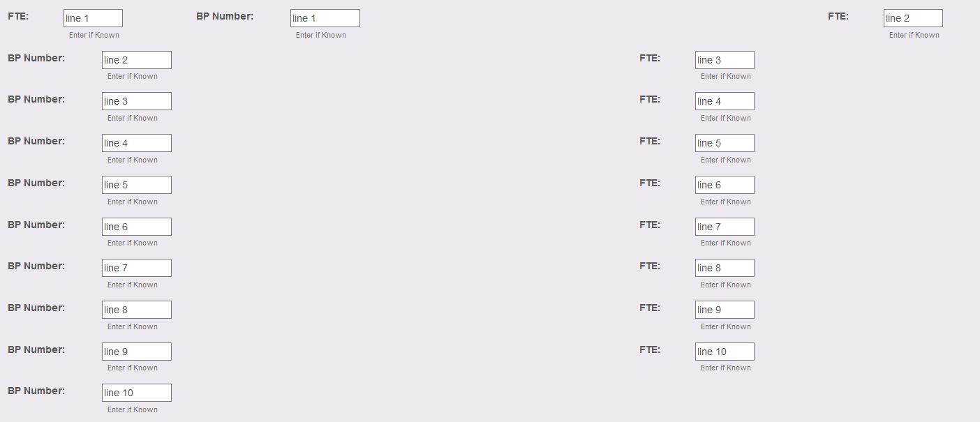The image size is (980, 422).
Task: Select the FTE line 2 text box
Action: (x=912, y=18)
